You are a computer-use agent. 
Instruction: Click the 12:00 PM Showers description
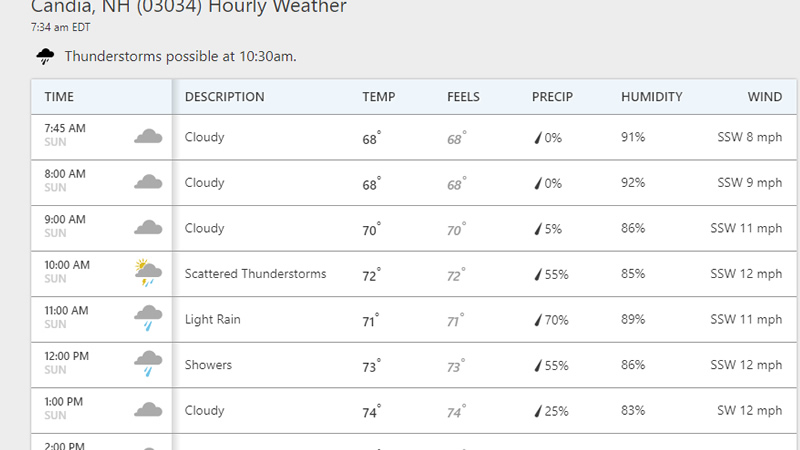(x=208, y=365)
